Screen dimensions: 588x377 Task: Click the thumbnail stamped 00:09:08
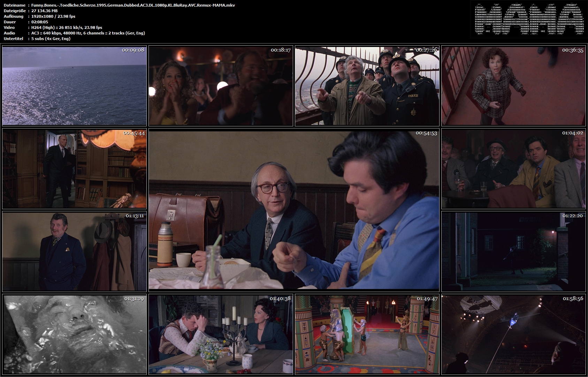click(x=74, y=86)
